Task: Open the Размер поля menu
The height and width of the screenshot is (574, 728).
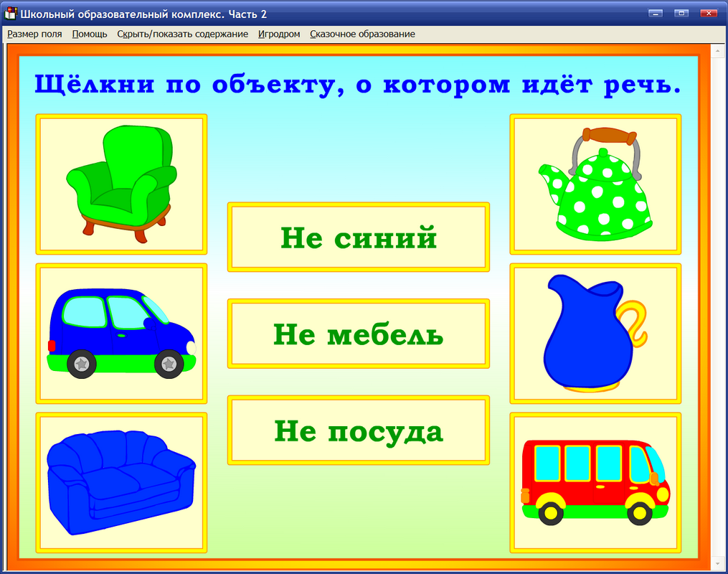Action: (x=34, y=34)
